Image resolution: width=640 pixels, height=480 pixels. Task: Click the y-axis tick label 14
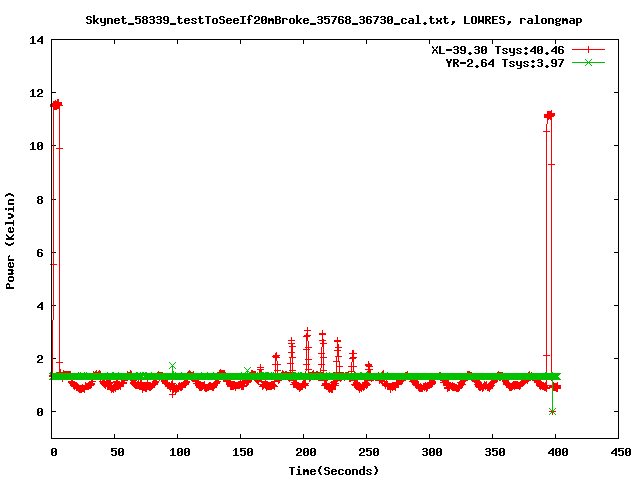pyautogui.click(x=36, y=40)
